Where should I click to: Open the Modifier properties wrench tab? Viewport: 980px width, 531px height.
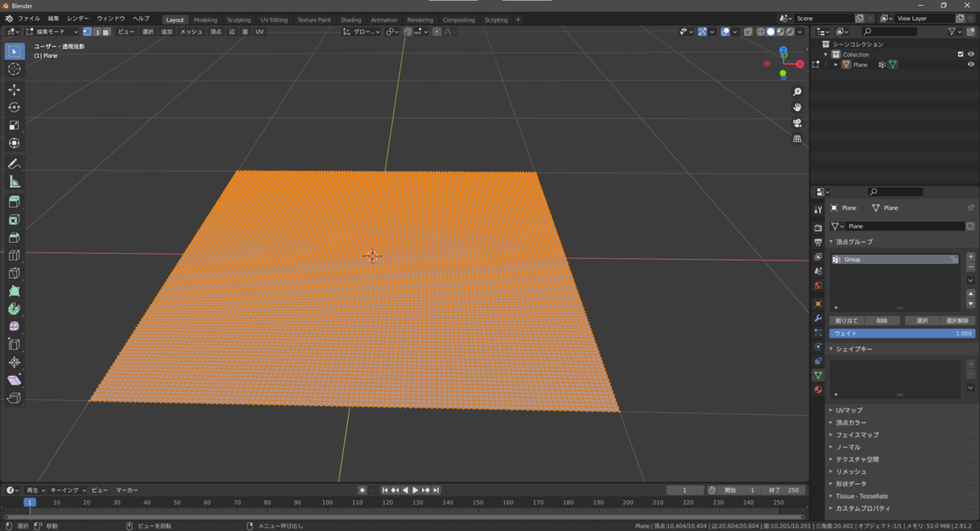817,318
